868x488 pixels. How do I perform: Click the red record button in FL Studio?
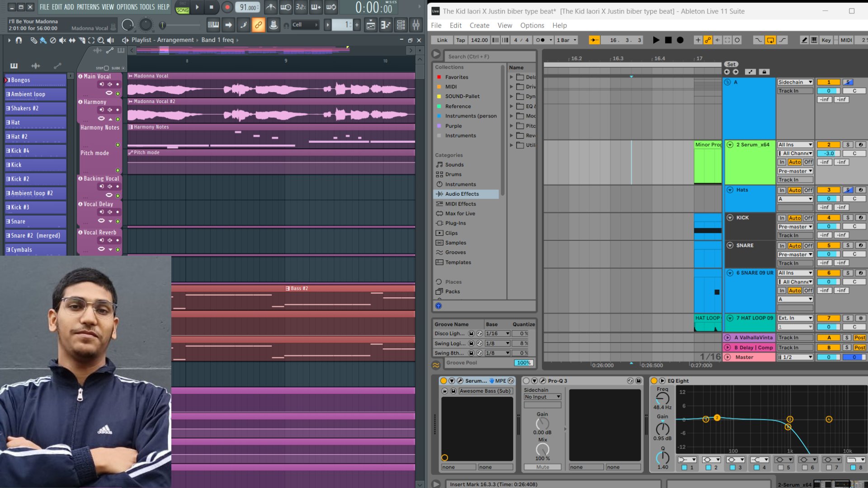[x=227, y=7]
